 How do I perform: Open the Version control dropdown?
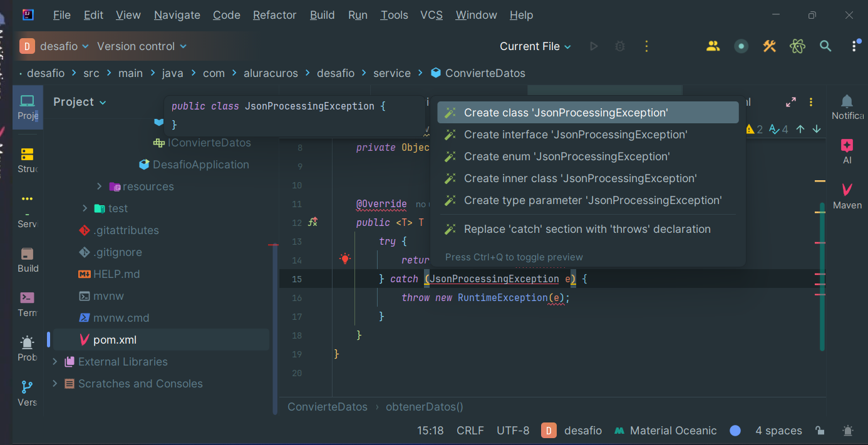pos(142,46)
